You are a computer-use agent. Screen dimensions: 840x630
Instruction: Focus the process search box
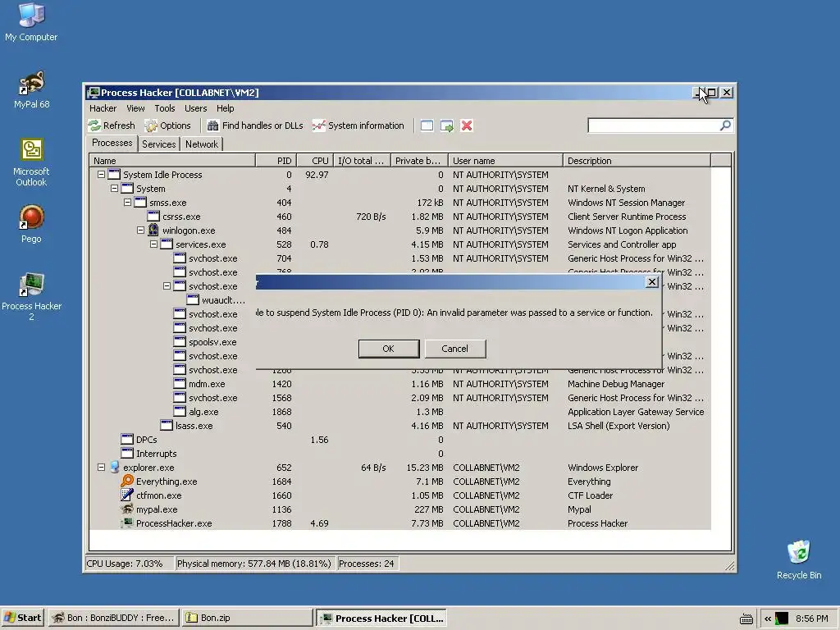(x=654, y=126)
